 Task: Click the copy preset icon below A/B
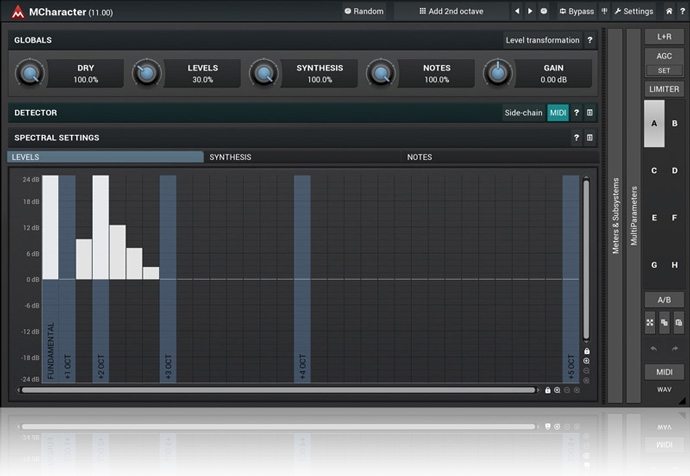pos(664,321)
